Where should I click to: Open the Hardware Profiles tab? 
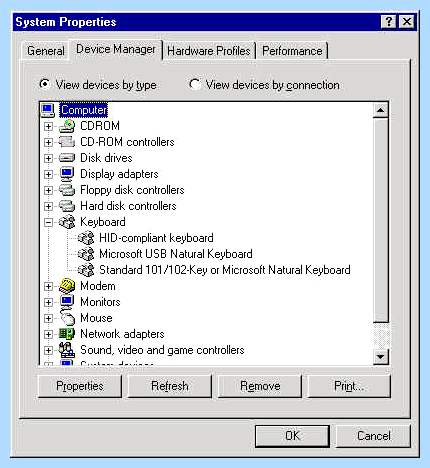[209, 51]
